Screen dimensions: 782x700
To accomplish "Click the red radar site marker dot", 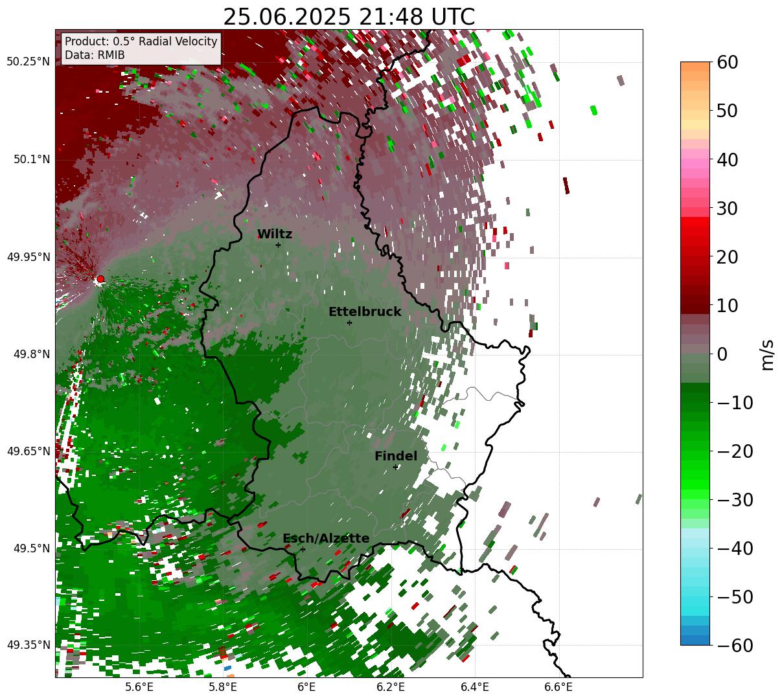I will point(100,279).
